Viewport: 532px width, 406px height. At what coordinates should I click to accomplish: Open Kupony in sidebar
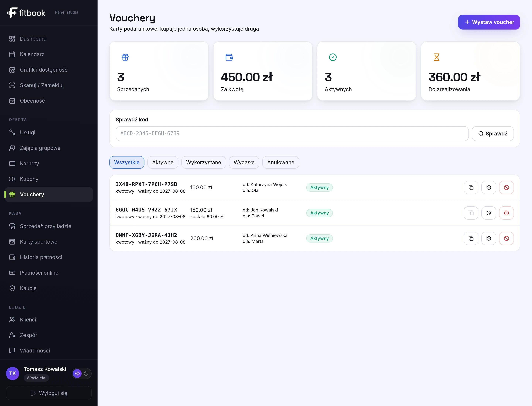[x=49, y=179]
